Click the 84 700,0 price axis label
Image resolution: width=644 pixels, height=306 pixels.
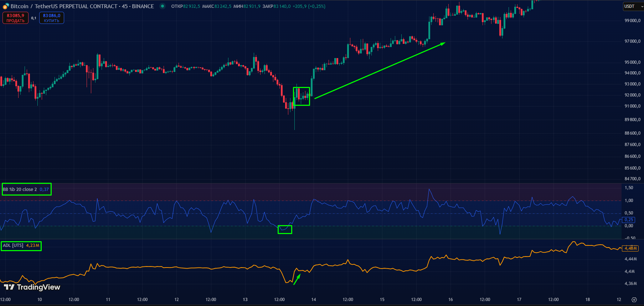pos(633,179)
